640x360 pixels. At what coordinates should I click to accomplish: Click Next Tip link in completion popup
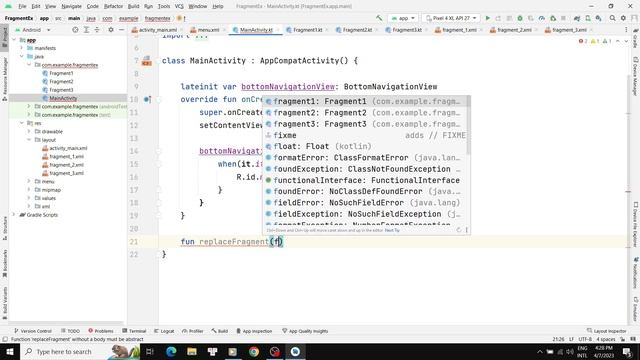click(392, 230)
